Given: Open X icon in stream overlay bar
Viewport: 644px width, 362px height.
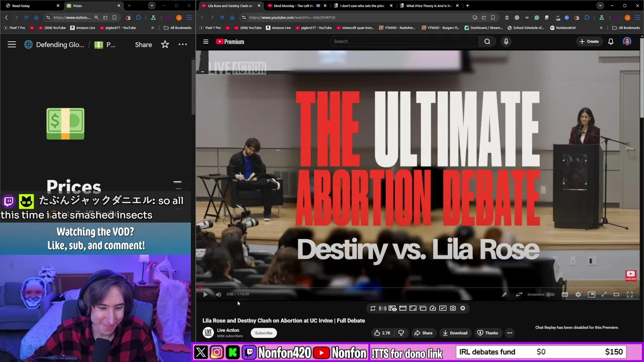Looking at the screenshot, I should point(201,352).
